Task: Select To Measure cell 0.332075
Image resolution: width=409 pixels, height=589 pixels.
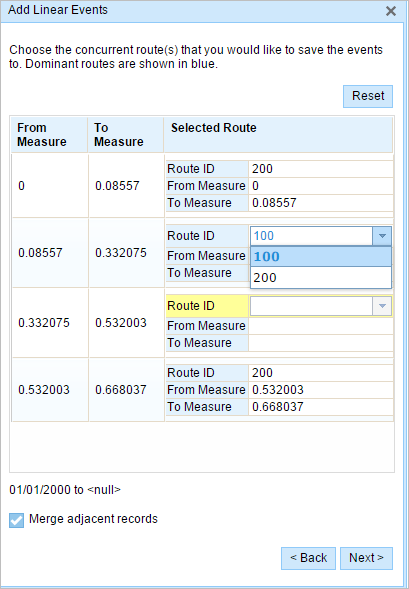Action: (x=127, y=253)
